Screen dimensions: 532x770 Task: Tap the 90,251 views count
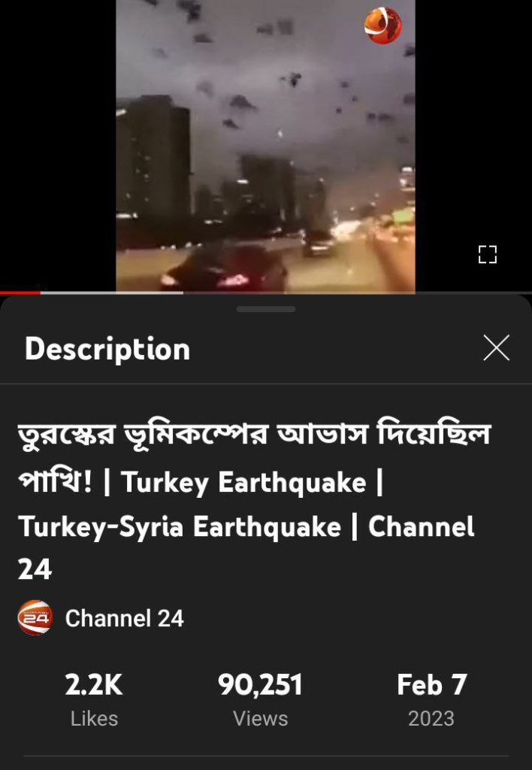(260, 684)
